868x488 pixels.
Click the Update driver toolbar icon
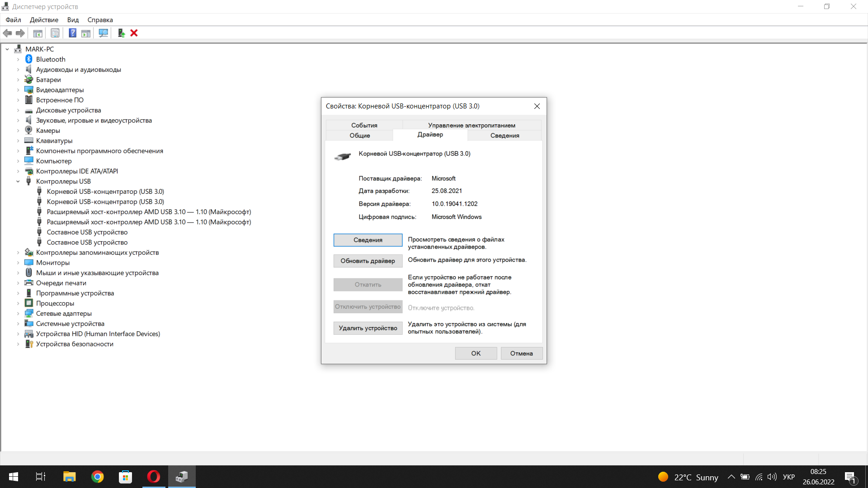(x=121, y=33)
